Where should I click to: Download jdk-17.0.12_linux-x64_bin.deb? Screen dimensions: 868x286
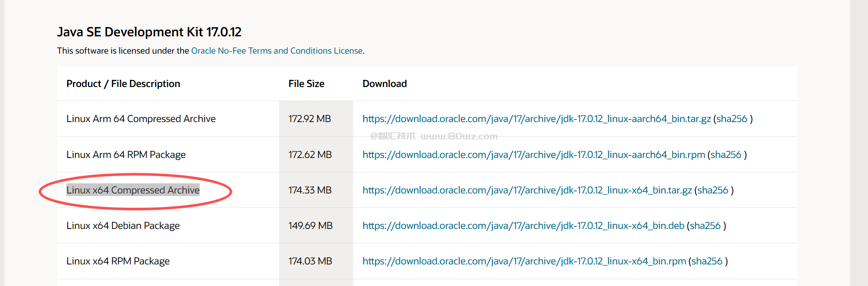click(523, 226)
